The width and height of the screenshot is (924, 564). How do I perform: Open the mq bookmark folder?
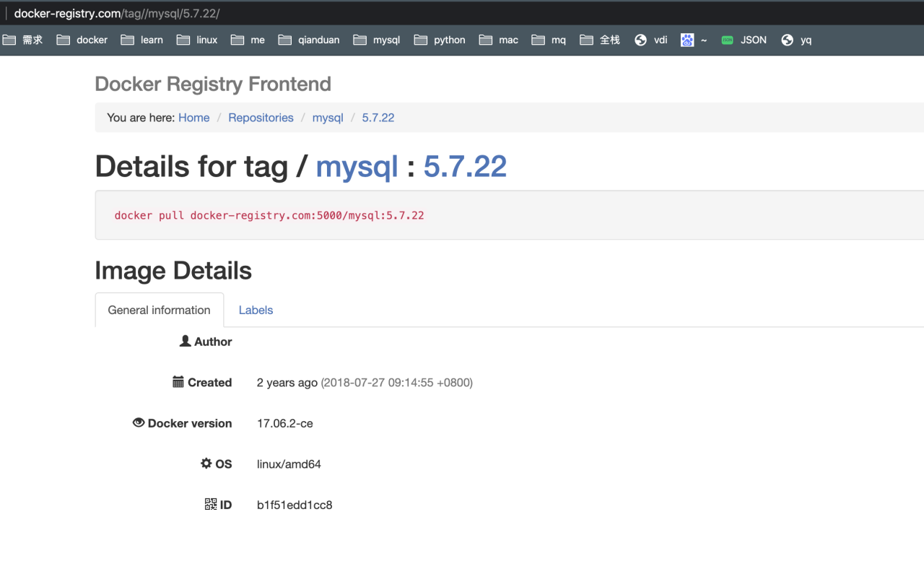coord(549,40)
